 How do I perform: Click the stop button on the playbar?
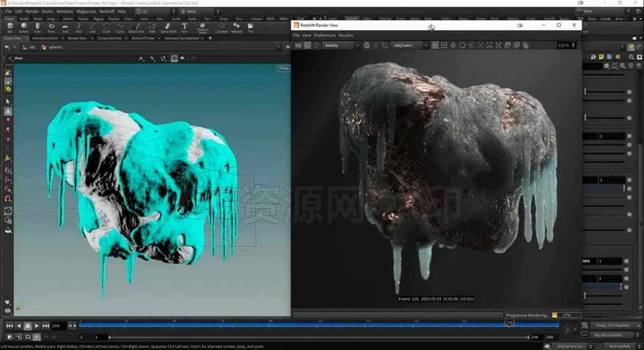coord(28,326)
